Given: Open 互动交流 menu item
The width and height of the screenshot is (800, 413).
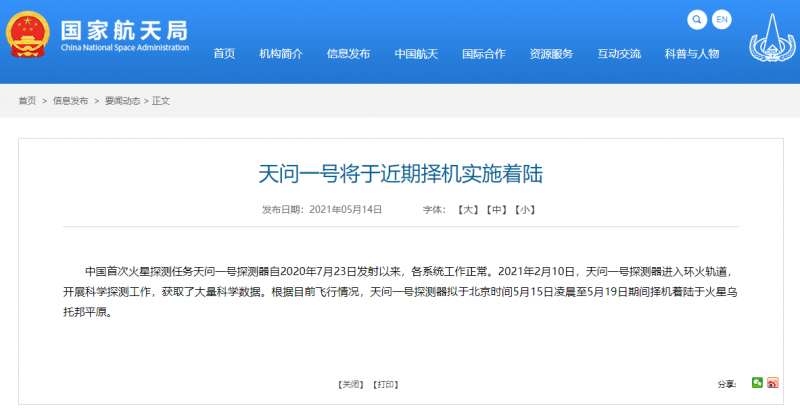Looking at the screenshot, I should [x=619, y=54].
